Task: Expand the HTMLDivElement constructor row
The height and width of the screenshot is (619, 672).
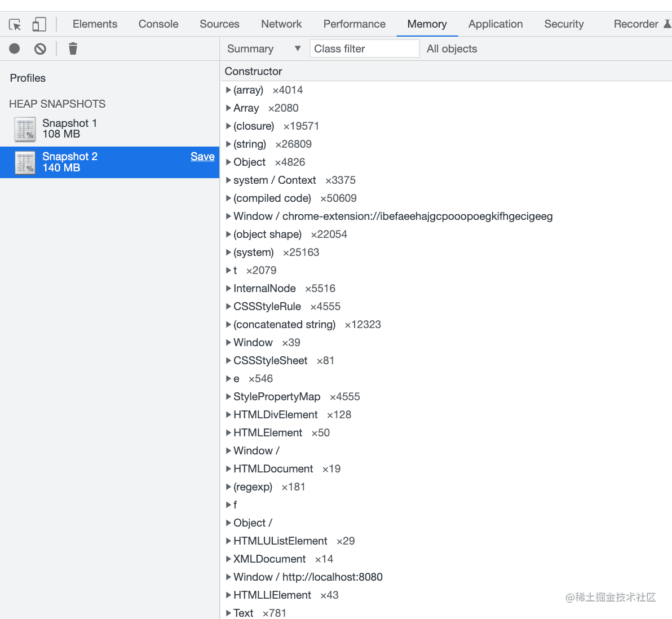Action: [228, 415]
